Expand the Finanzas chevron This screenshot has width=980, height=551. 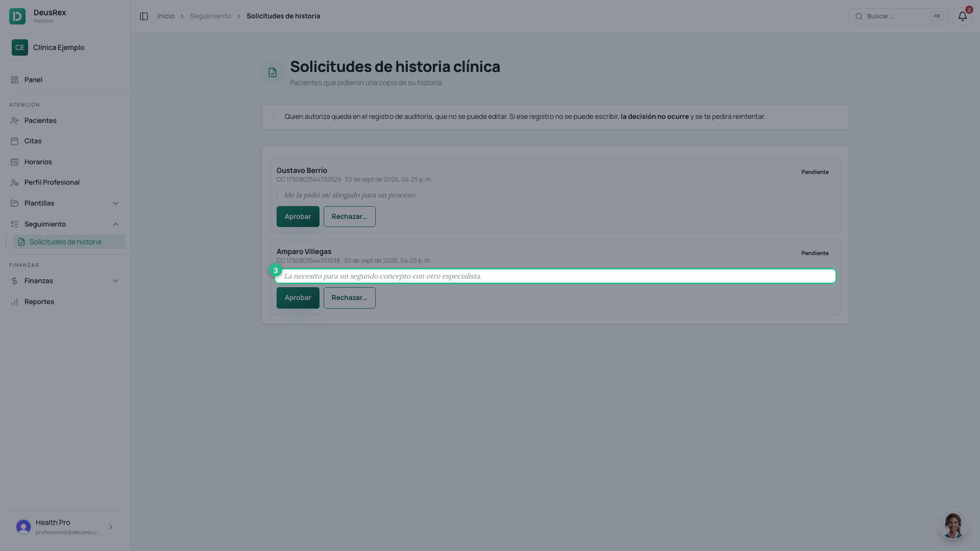tap(115, 281)
